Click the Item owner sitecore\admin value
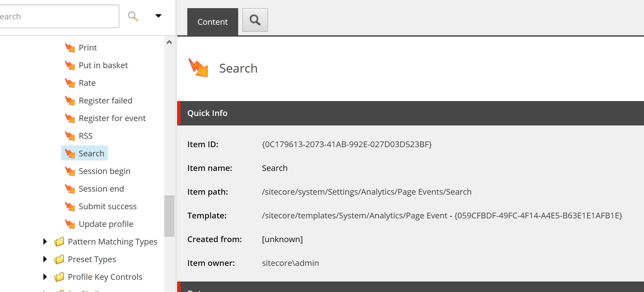 click(x=290, y=263)
